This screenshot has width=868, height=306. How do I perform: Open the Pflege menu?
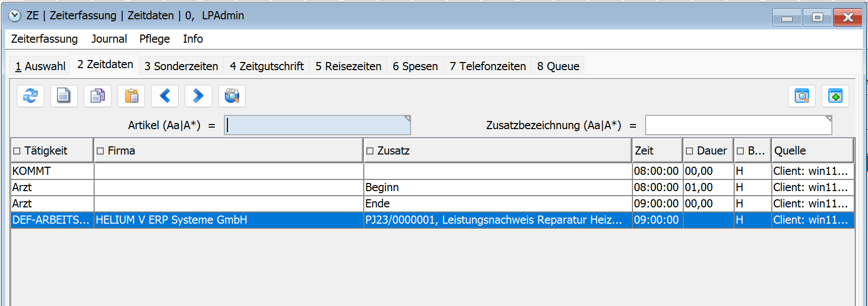pyautogui.click(x=154, y=39)
